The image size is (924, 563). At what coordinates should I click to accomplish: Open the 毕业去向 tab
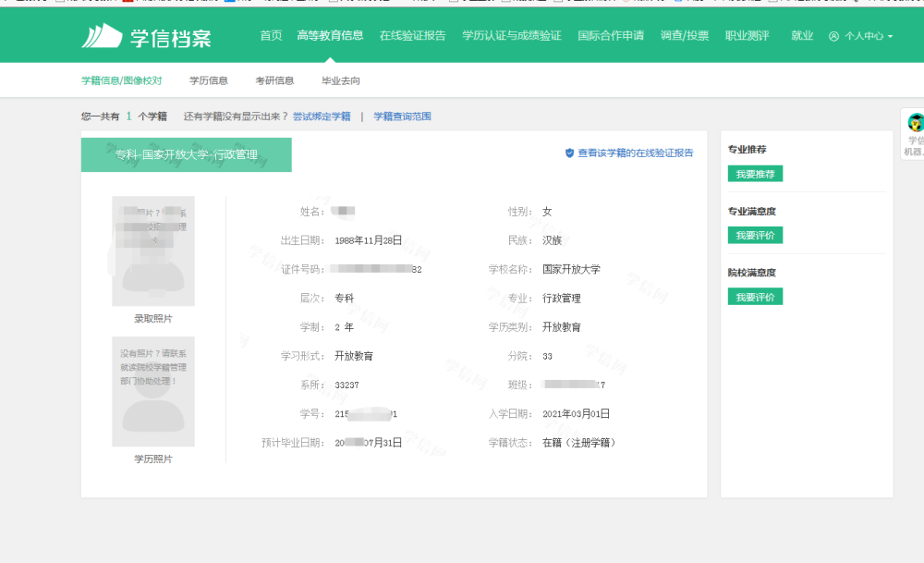pos(341,80)
